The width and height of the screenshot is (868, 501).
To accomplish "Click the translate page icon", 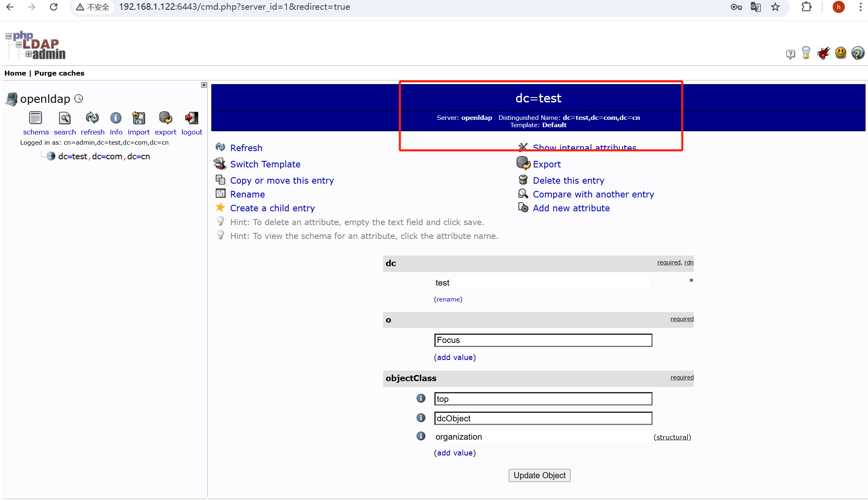I will pos(755,7).
